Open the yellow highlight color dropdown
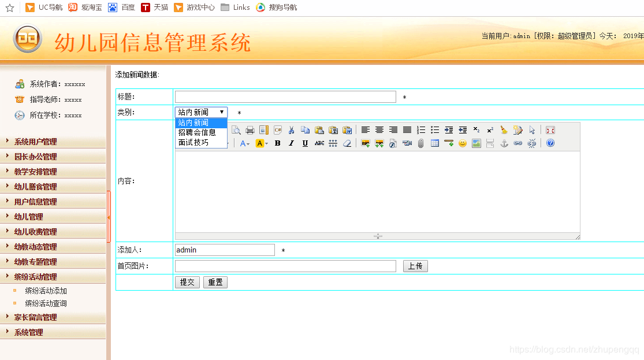The width and height of the screenshot is (644, 360). coord(262,143)
